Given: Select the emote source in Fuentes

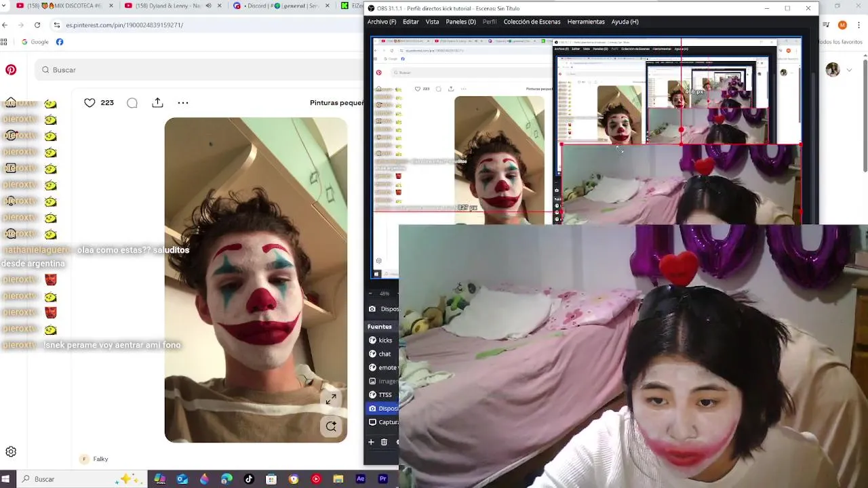Looking at the screenshot, I should [x=382, y=367].
